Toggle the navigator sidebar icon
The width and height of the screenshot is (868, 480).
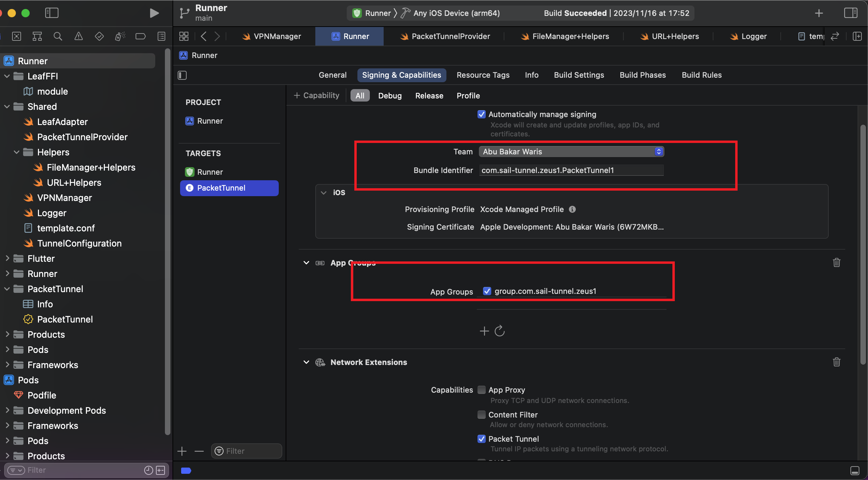[52, 13]
